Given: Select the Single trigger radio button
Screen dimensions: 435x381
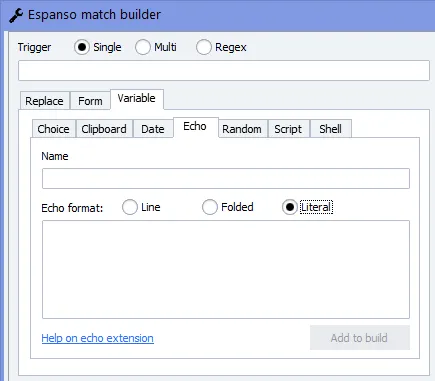Looking at the screenshot, I should [x=82, y=47].
